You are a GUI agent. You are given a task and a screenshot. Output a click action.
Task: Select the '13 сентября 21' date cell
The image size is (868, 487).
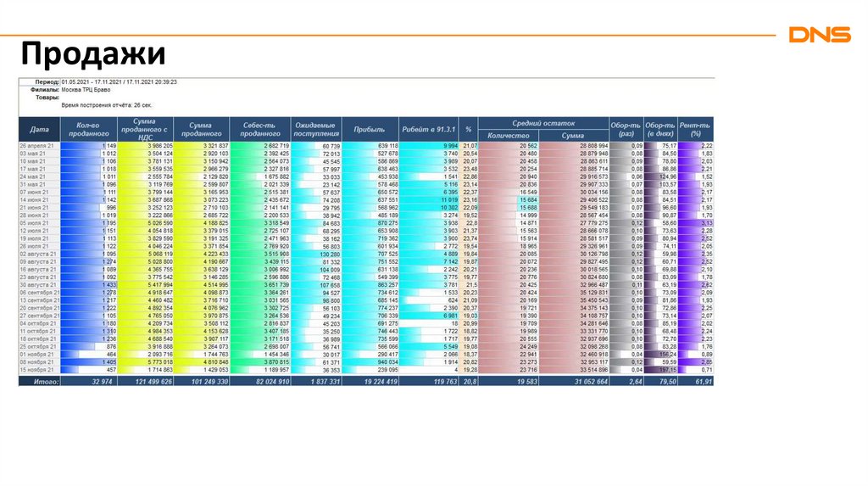click(x=39, y=300)
